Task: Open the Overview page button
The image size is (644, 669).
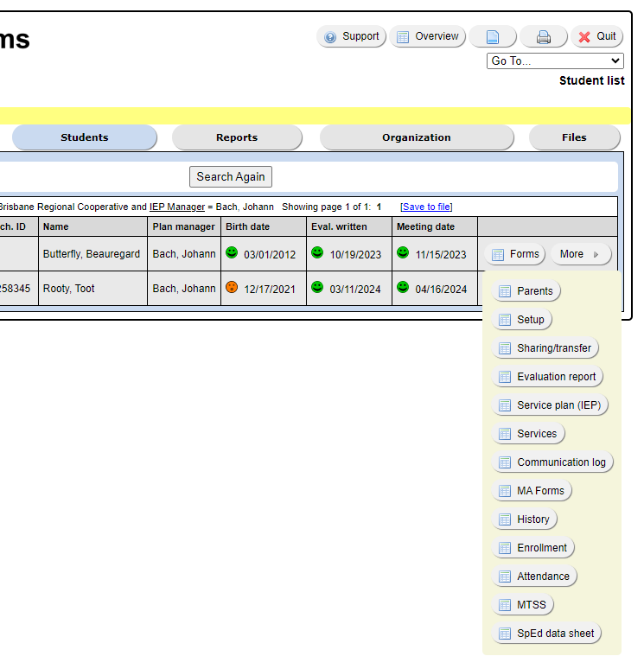Action: 427,36
